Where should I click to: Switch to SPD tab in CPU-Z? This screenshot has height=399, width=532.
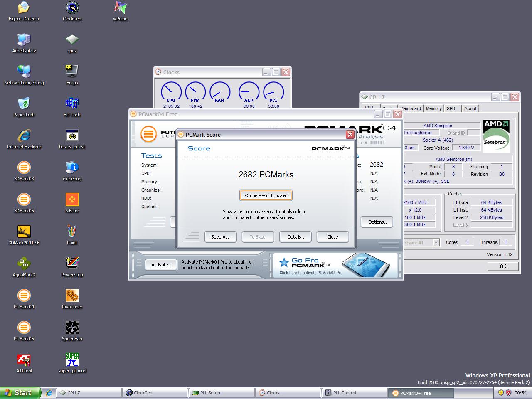click(451, 108)
